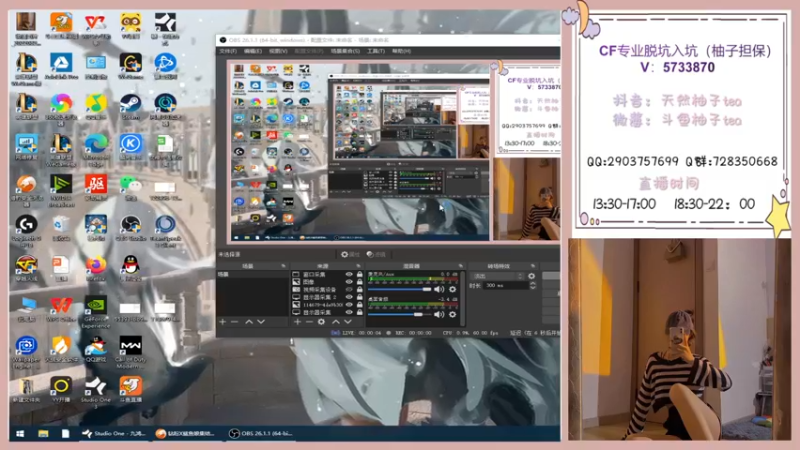The width and height of the screenshot is (800, 450).
Task: Pop out the 混音器 dock panel
Action: 460,266
